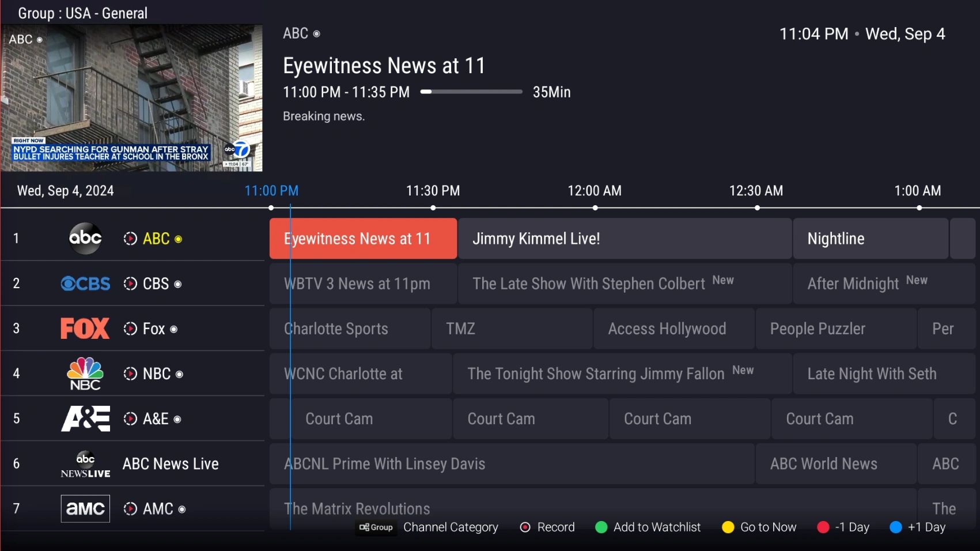Click the Eyewitness News progress bar
980x551 pixels.
(471, 92)
